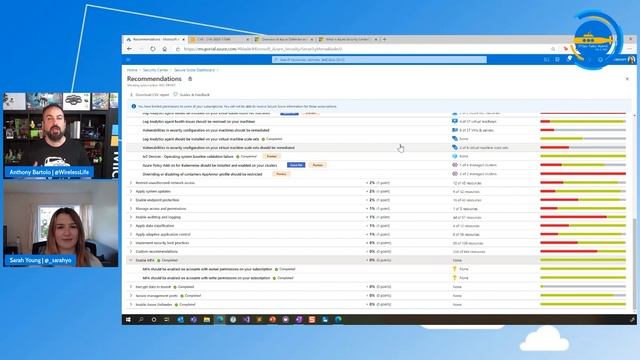The image size is (640, 360).
Task: Expand Manage access and permissions
Action: pos(131,209)
